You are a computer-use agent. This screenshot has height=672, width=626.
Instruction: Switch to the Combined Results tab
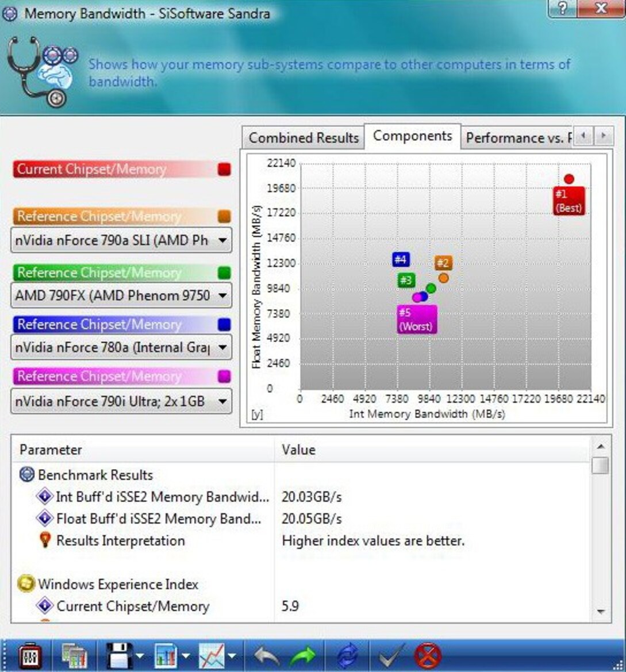[304, 137]
